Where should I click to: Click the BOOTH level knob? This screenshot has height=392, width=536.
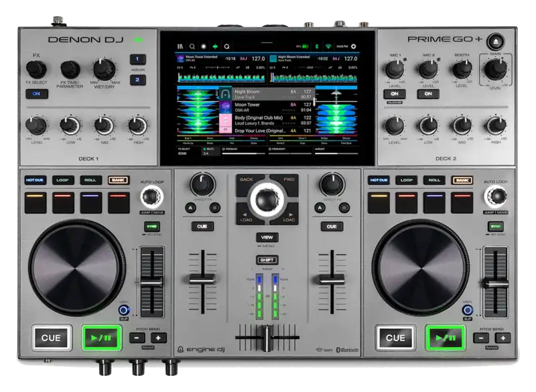(462, 70)
